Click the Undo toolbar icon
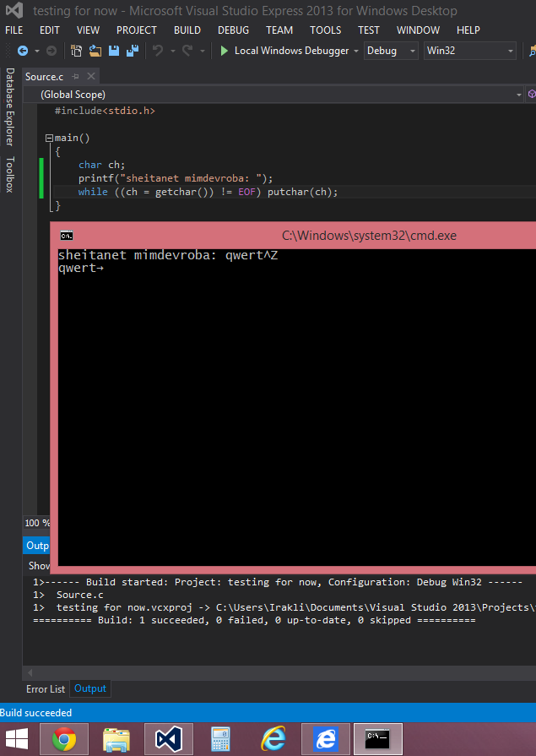The height and width of the screenshot is (756, 536). pos(158,51)
